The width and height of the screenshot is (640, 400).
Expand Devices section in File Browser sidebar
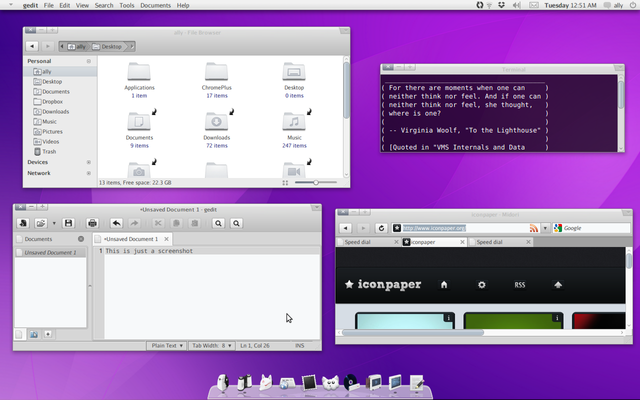89,162
